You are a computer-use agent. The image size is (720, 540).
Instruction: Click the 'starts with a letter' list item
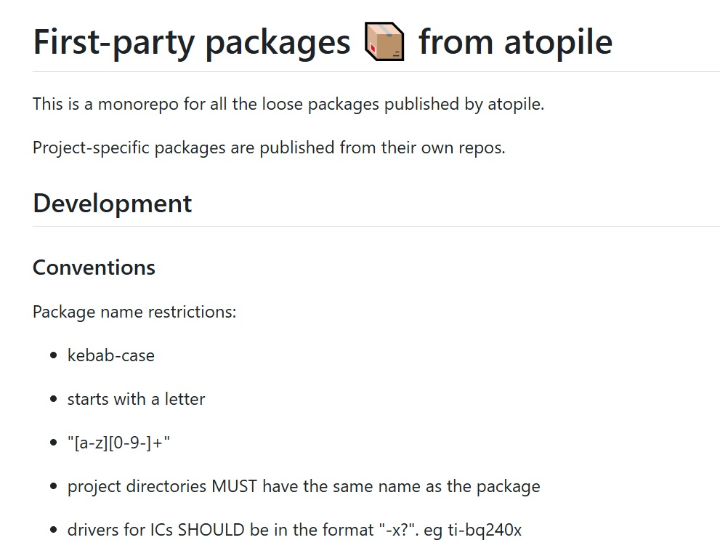(136, 399)
